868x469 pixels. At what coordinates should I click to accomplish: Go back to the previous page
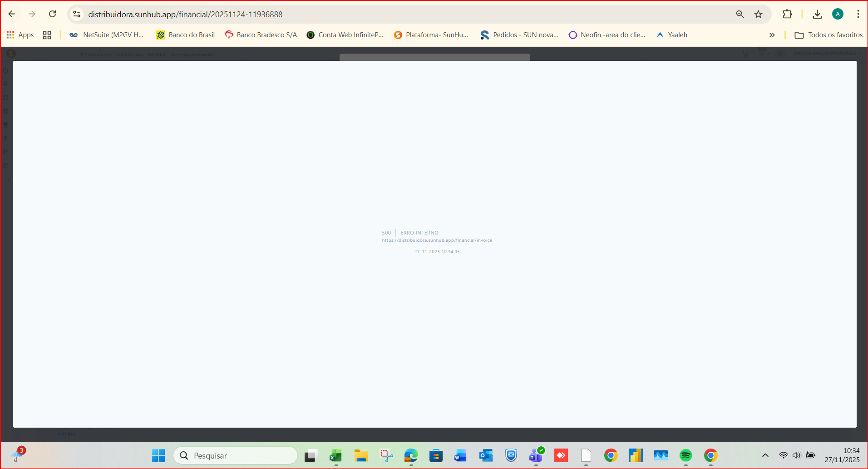[x=12, y=14]
